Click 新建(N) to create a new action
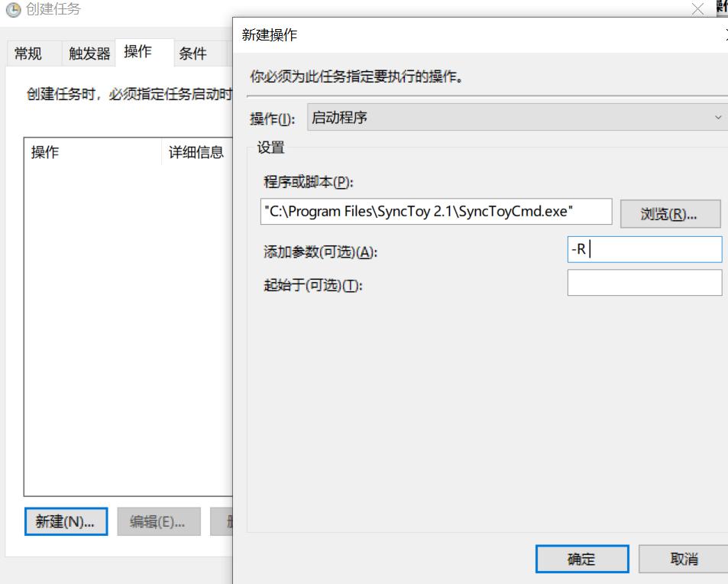Screen dimensions: 728x584 point(66,521)
